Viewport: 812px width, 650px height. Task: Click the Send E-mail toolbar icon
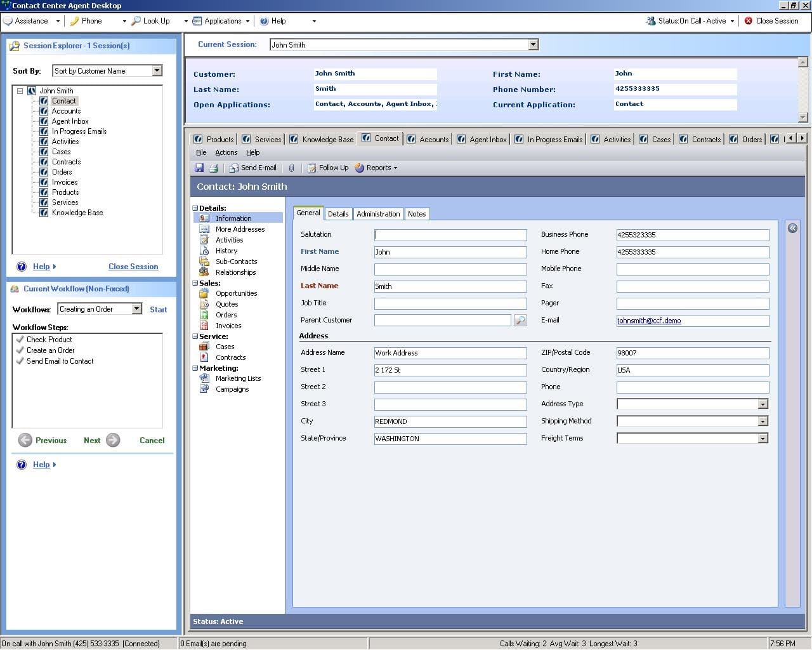(252, 168)
